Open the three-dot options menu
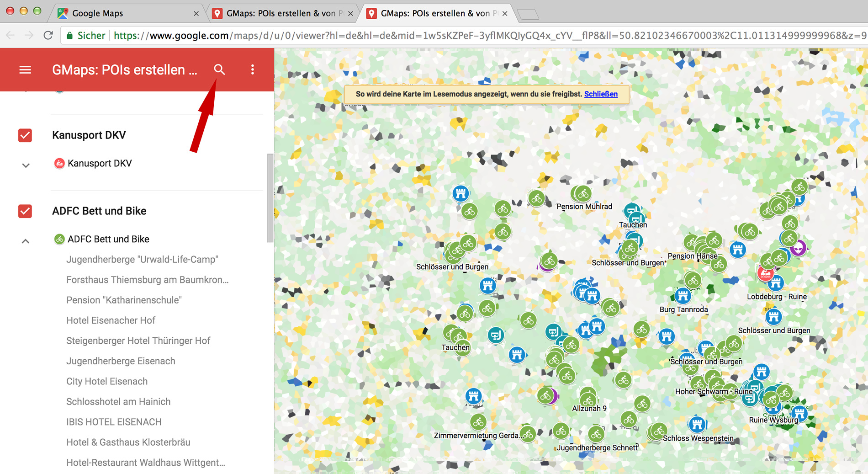This screenshot has height=474, width=868. [x=253, y=69]
